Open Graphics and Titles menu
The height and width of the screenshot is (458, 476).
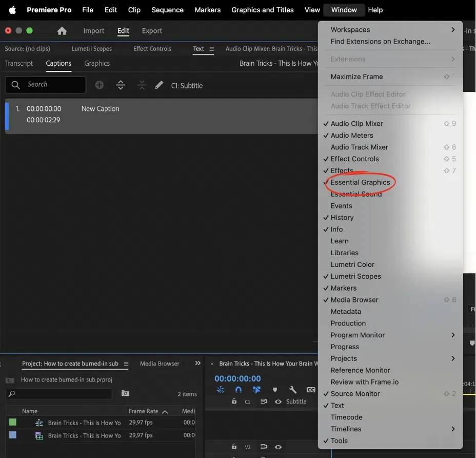click(x=263, y=10)
